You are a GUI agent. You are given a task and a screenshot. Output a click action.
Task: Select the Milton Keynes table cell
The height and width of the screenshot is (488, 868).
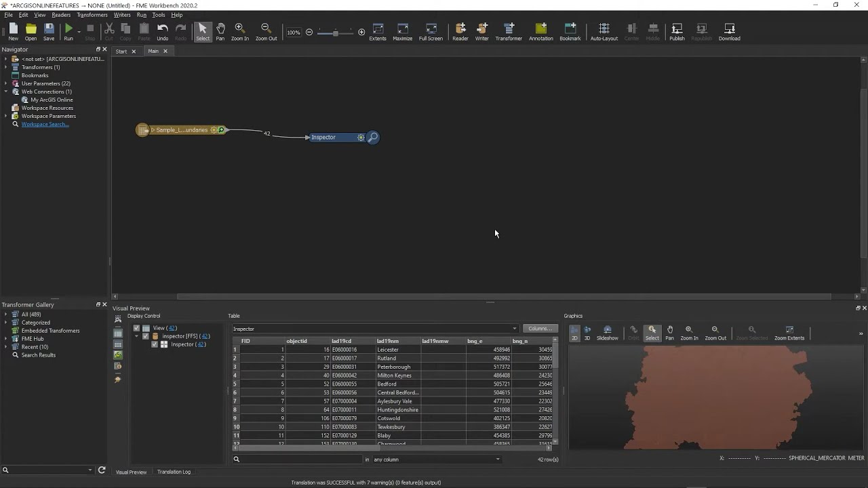coord(397,375)
